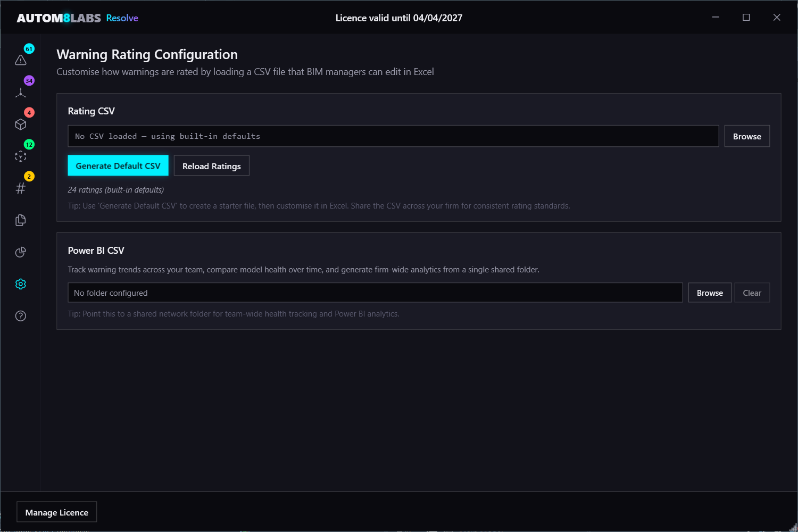Screen dimensions: 798x532
Task: Click the selection crosshair icon with 12 badge
Action: pos(20,156)
